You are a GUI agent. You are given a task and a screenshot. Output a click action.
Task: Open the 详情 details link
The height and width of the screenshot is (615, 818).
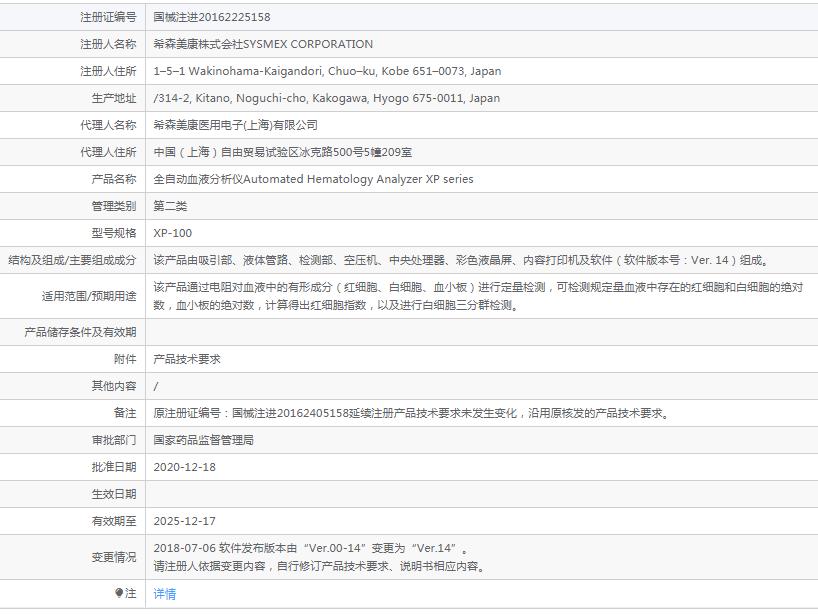point(164,594)
